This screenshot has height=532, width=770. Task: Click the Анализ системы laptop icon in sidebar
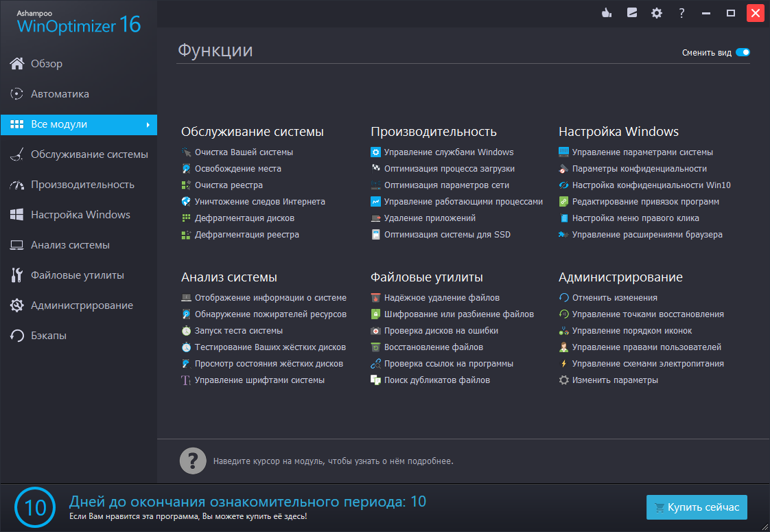(x=16, y=245)
